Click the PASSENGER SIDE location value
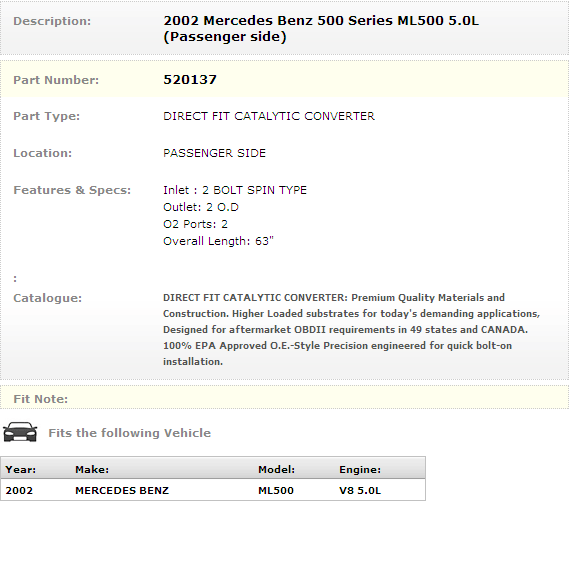 coord(214,153)
